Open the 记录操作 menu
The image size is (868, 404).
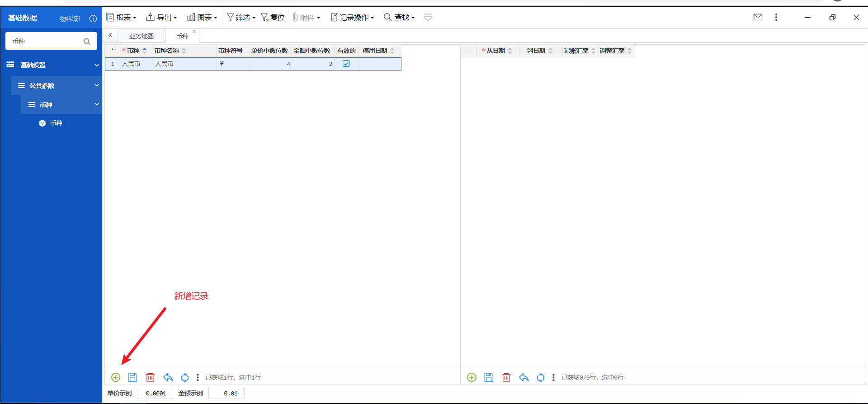[353, 17]
